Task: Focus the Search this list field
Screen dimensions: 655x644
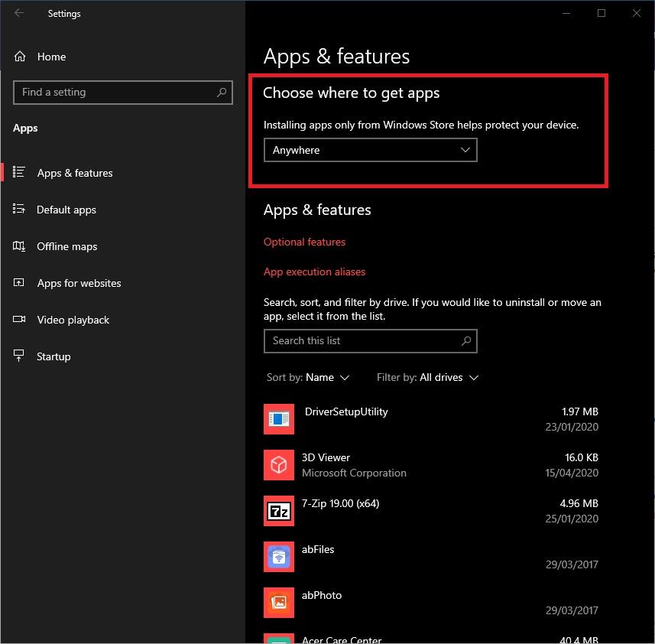Action: click(x=363, y=340)
